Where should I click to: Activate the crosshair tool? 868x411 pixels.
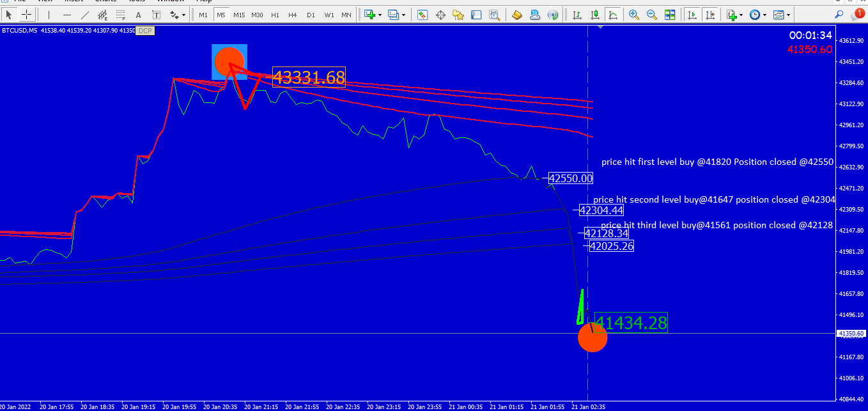tap(27, 14)
